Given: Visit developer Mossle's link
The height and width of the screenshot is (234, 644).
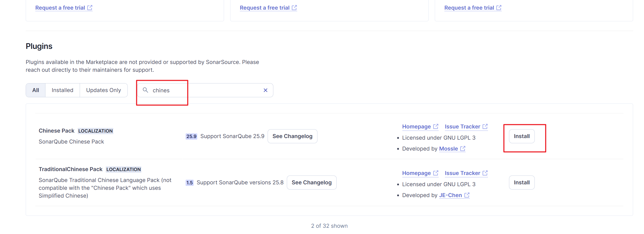Looking at the screenshot, I should pyautogui.click(x=452, y=149).
